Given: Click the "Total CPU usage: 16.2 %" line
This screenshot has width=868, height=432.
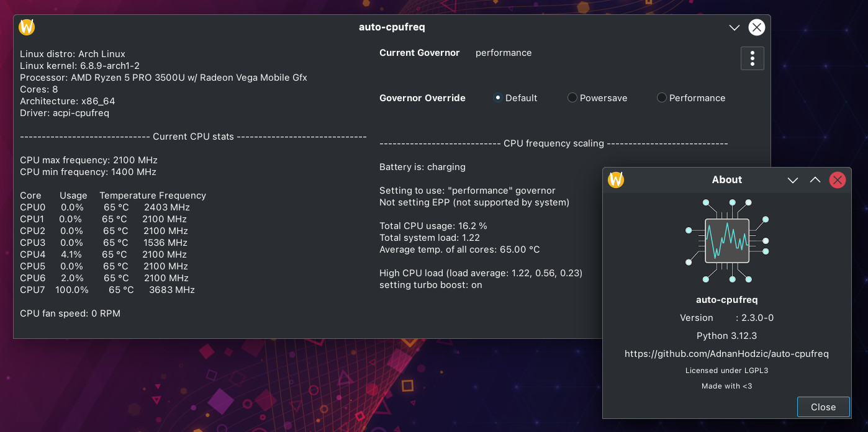Looking at the screenshot, I should 433,226.
